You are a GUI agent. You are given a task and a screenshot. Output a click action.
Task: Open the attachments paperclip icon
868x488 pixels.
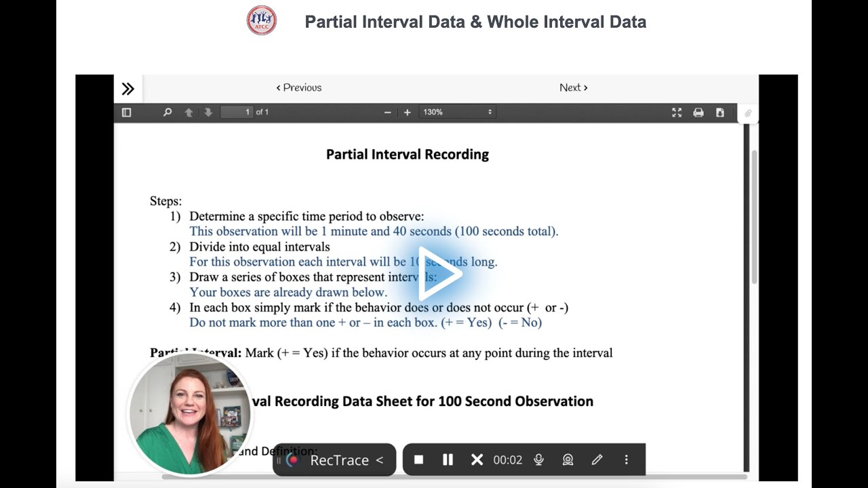click(748, 113)
